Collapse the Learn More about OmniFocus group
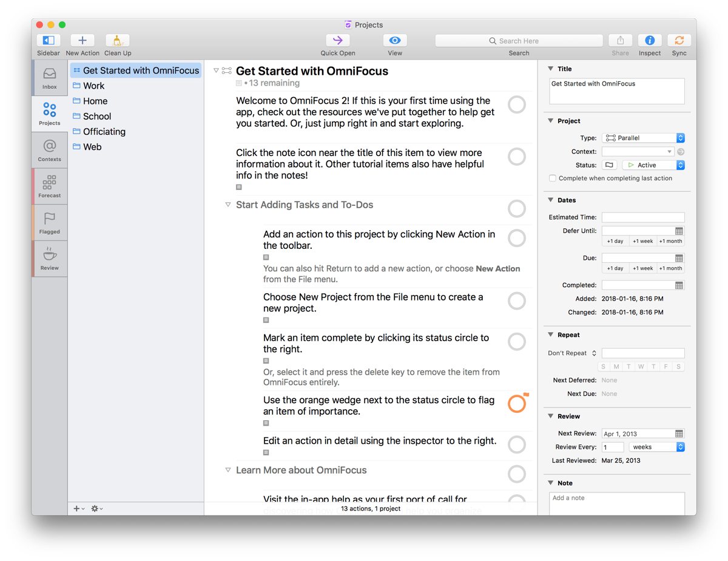The width and height of the screenshot is (728, 561). point(228,471)
